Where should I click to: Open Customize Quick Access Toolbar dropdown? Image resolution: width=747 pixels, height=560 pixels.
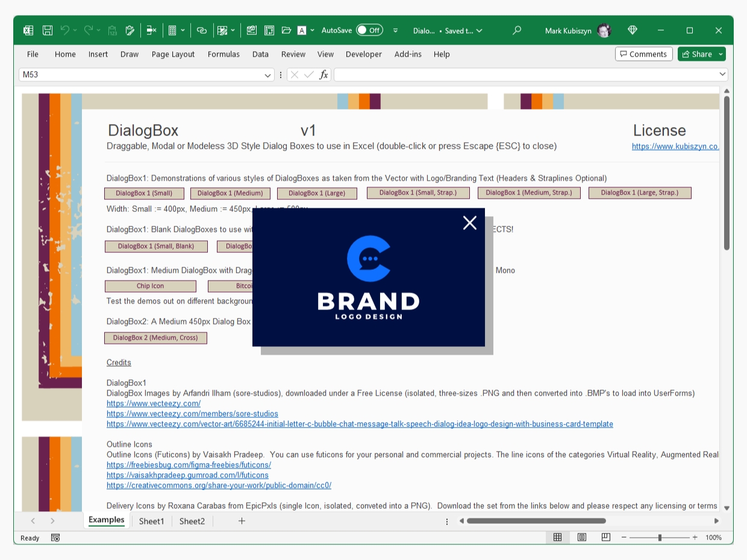coord(396,30)
